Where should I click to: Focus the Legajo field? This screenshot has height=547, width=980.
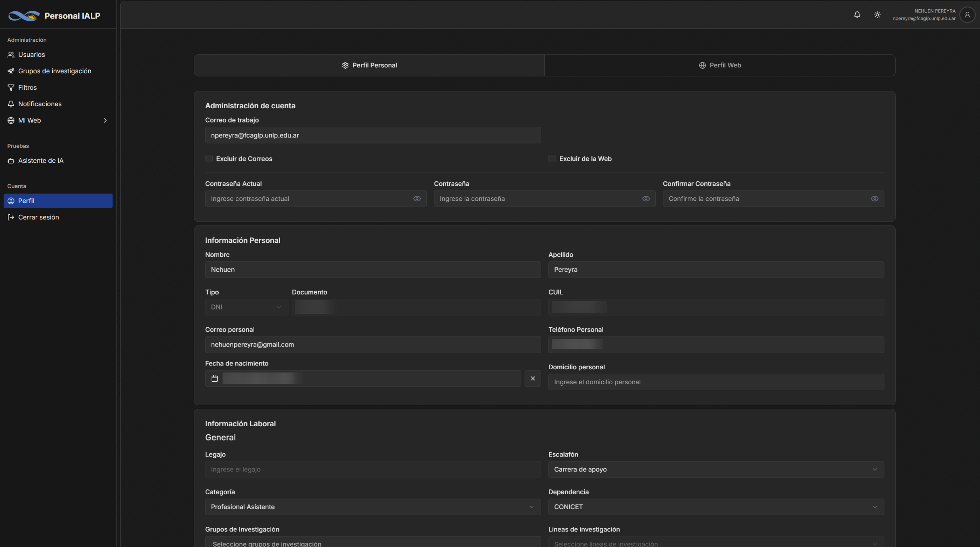373,469
